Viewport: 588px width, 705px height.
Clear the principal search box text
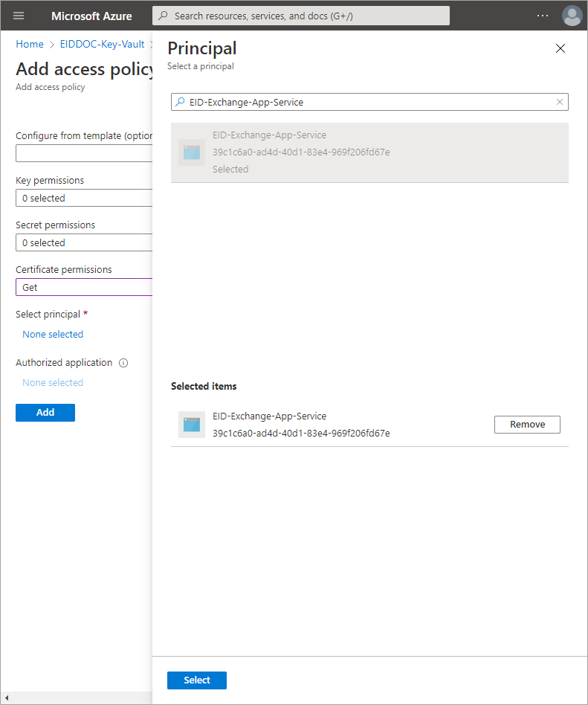click(560, 102)
